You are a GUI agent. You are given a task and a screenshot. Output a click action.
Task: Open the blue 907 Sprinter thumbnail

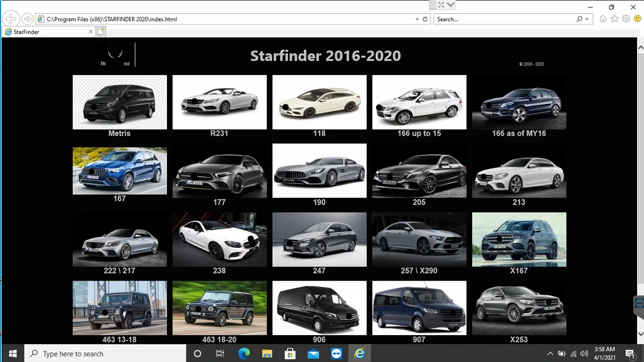click(x=419, y=308)
